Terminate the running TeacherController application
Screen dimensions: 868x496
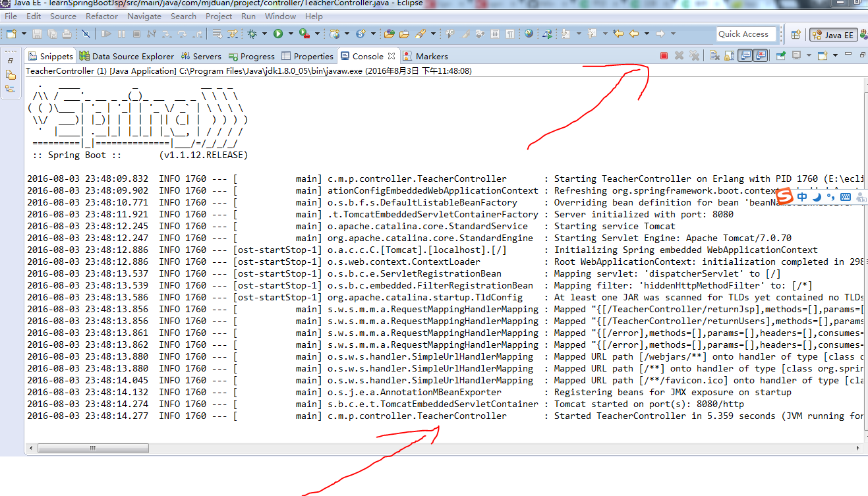tap(664, 56)
